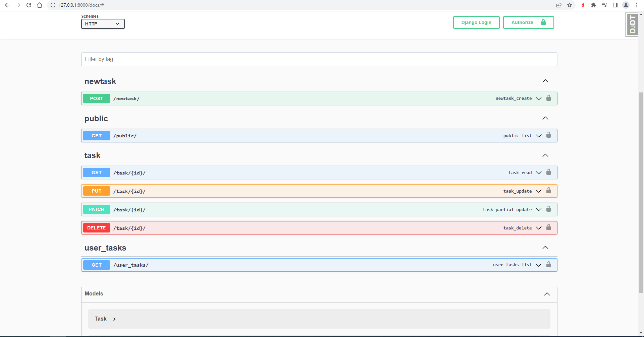Click the lock icon on user_tasks_list row
Viewport: 644px width, 337px height.
pos(549,265)
